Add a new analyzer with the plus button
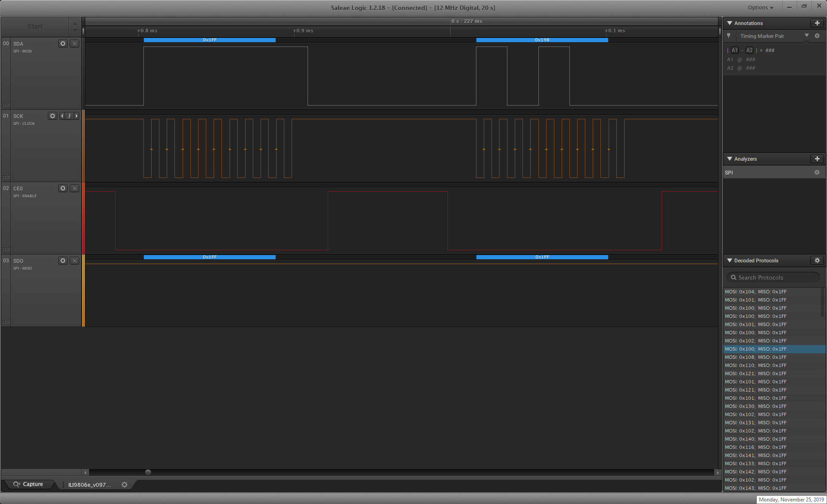Screen dimensions: 827x504 817,159
